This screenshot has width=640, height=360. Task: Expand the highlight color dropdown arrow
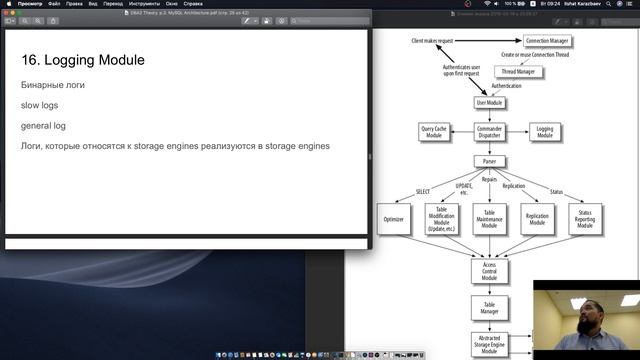coord(256,21)
